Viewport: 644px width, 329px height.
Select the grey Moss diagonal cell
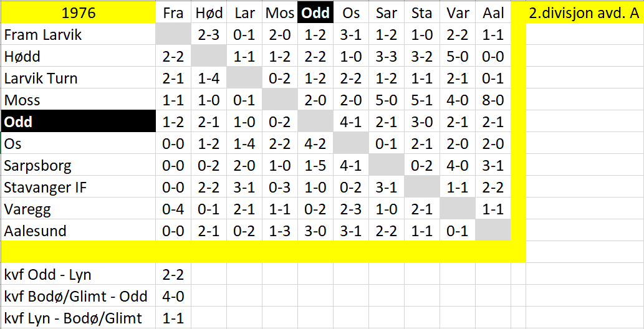[280, 100]
